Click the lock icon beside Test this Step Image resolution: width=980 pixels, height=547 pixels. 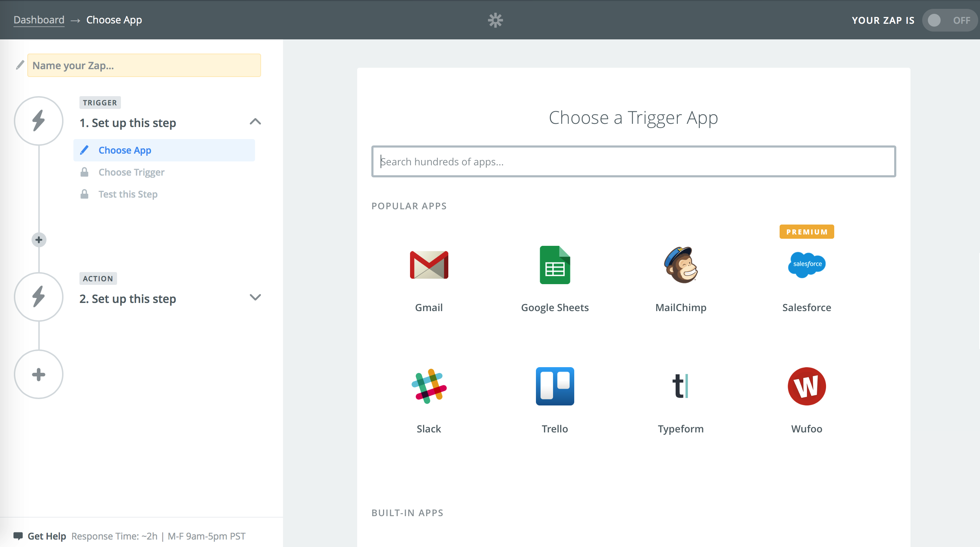click(x=84, y=194)
